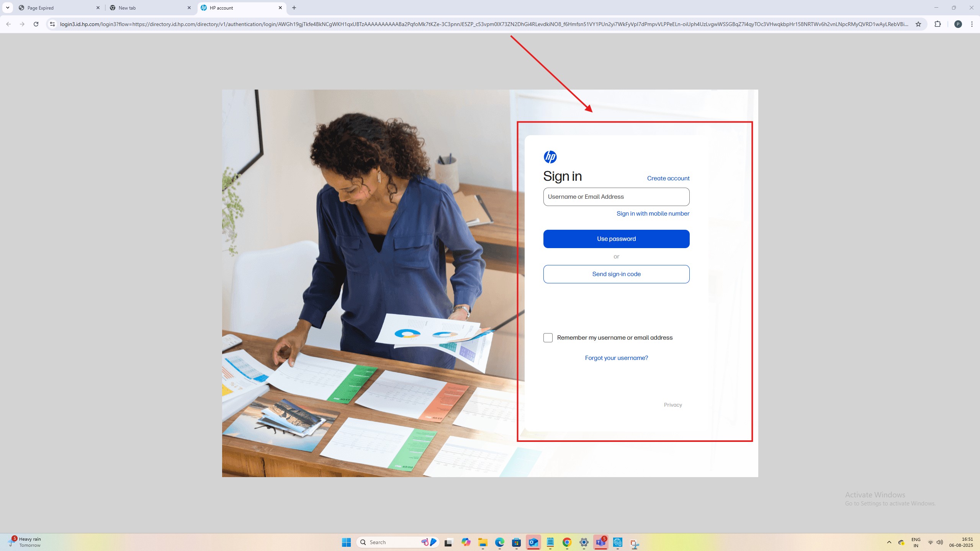View site information icon in address bar
This screenshot has height=551, width=980.
point(52,24)
